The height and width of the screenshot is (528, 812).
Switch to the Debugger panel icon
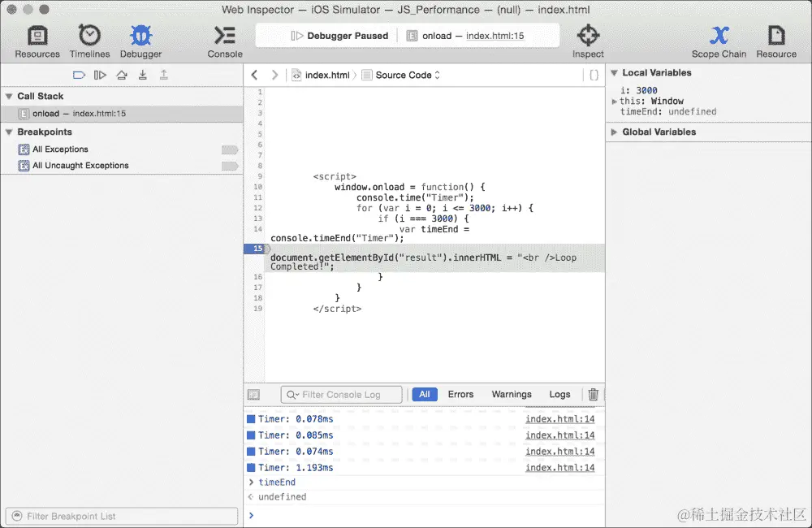[x=140, y=38]
